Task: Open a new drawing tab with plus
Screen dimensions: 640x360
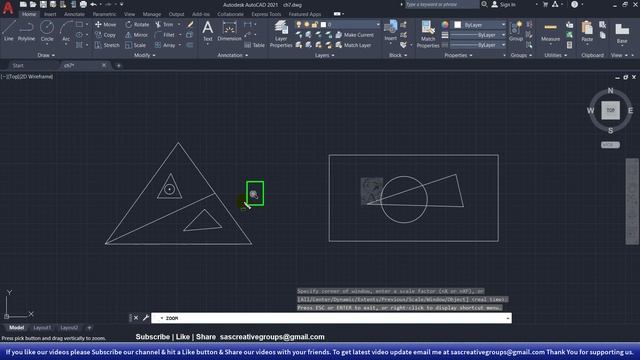Action: pos(118,65)
